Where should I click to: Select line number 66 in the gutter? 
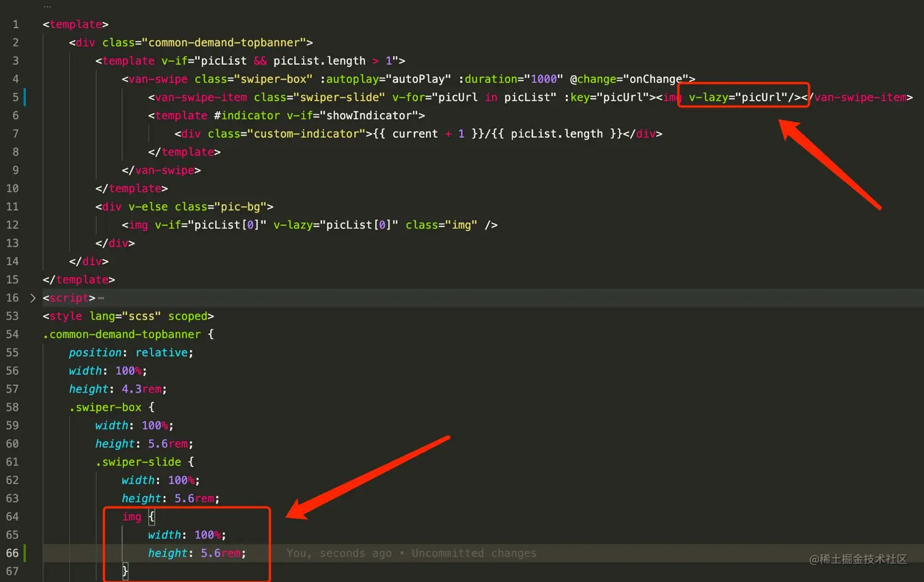12,553
